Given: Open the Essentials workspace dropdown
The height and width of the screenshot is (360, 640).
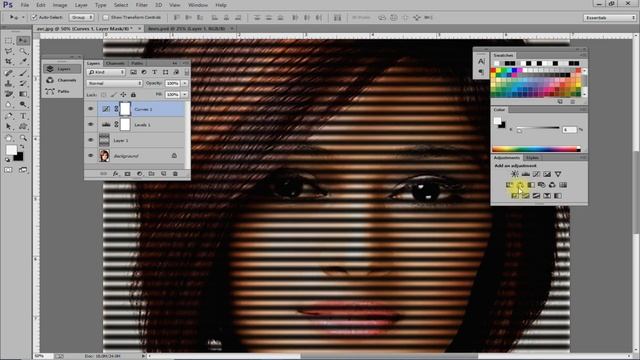Looking at the screenshot, I should [609, 18].
